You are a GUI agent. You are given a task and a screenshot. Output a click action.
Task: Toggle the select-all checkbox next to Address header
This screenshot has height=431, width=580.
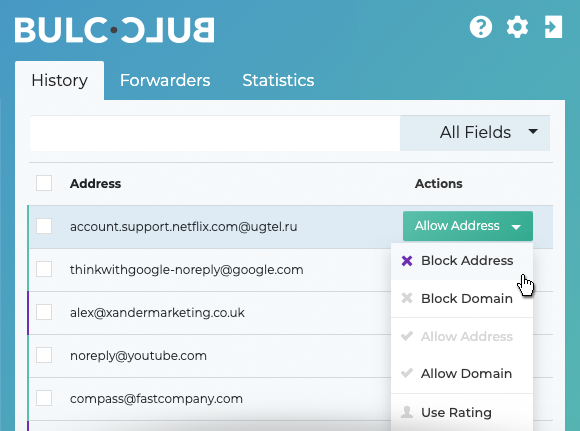pyautogui.click(x=44, y=183)
